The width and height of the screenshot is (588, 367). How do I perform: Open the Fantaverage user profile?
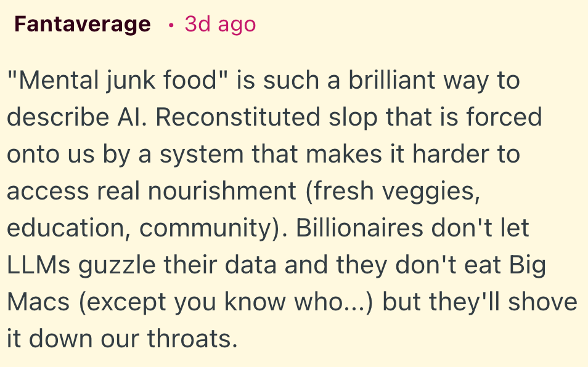pyautogui.click(x=82, y=25)
